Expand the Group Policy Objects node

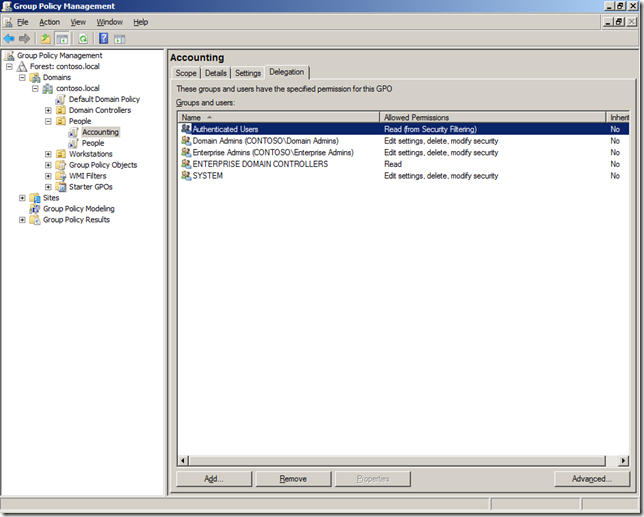(x=48, y=165)
